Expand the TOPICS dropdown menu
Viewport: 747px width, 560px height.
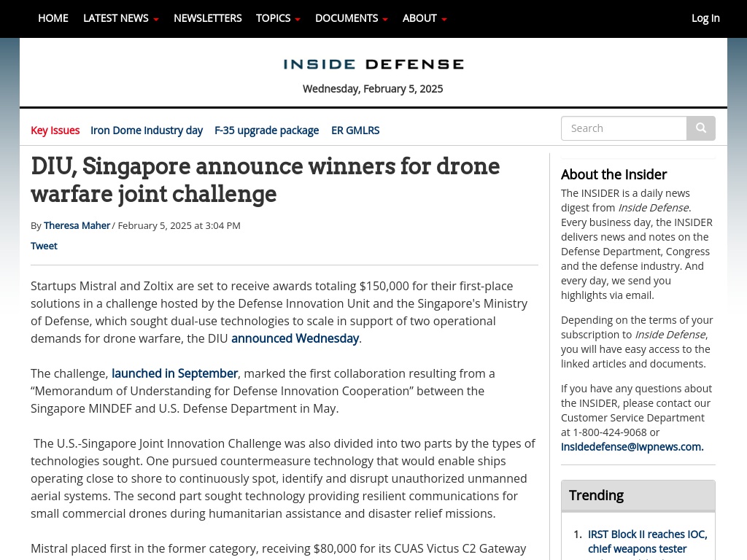tap(278, 18)
